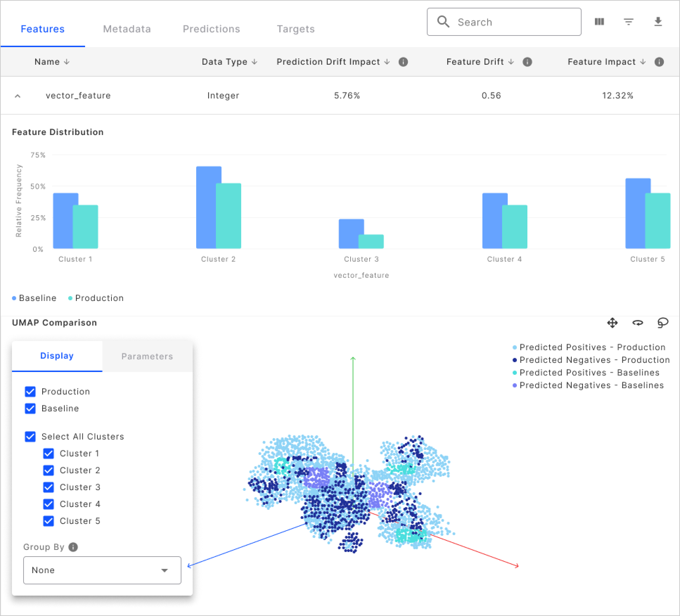
Task: Select the Metadata tab
Action: tap(127, 29)
